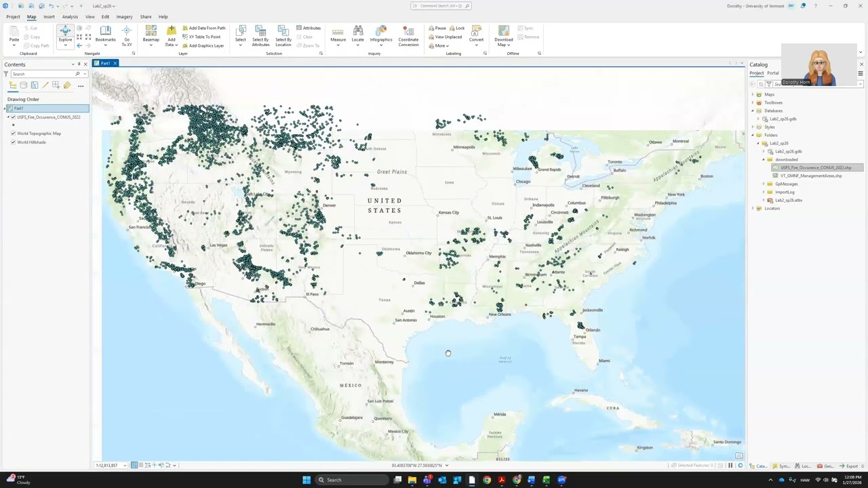Toggle World Topographic Map layer visibility
868x488 pixels.
(x=13, y=134)
